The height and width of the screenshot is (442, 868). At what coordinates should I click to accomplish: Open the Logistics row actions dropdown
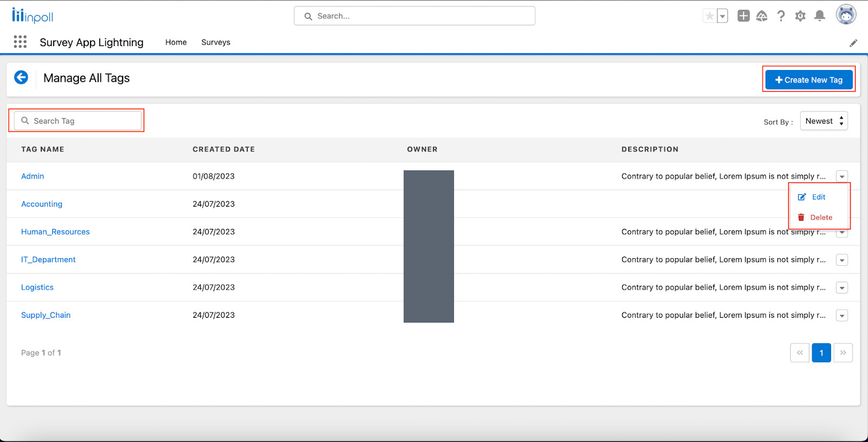842,287
